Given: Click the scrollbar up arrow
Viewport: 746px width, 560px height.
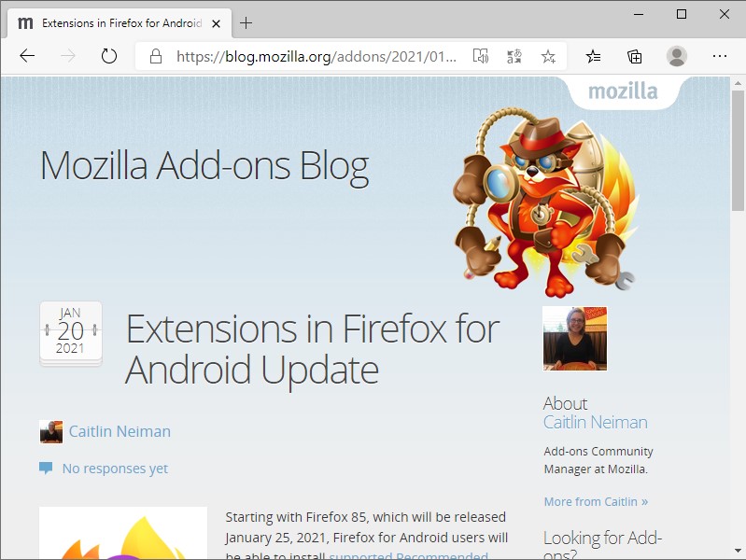Looking at the screenshot, I should point(738,83).
